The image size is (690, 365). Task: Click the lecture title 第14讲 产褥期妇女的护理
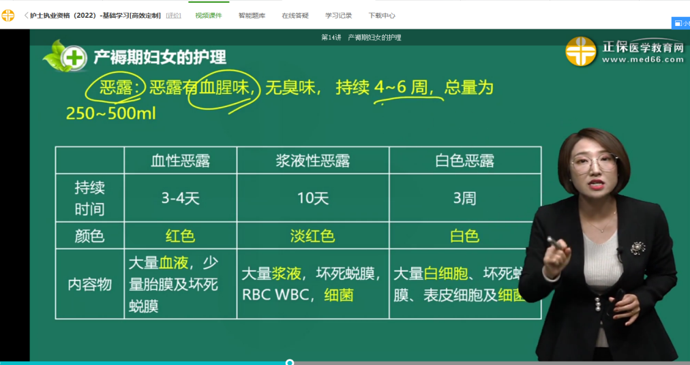[x=361, y=38]
